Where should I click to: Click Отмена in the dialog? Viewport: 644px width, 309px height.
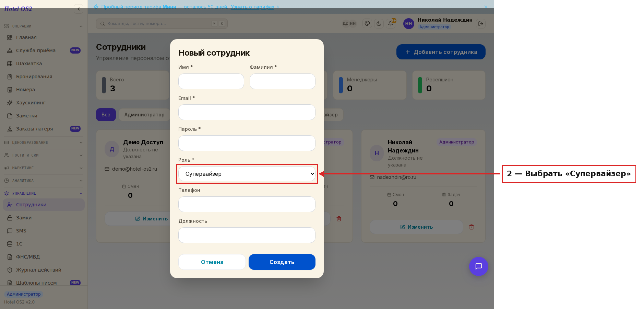pyautogui.click(x=212, y=262)
